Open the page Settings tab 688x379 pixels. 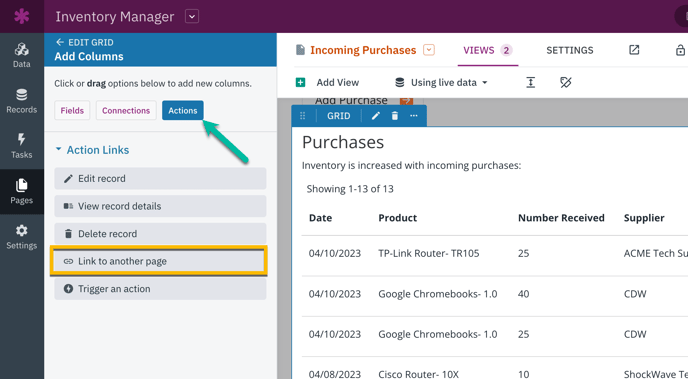tap(570, 50)
